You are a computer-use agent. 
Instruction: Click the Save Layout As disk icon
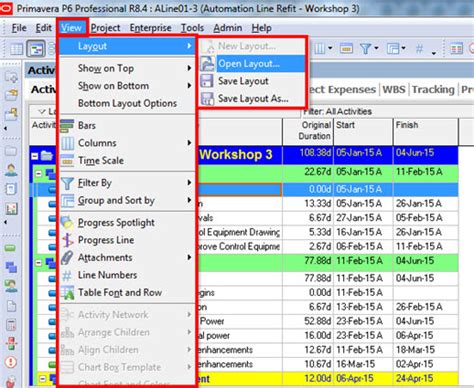207,99
